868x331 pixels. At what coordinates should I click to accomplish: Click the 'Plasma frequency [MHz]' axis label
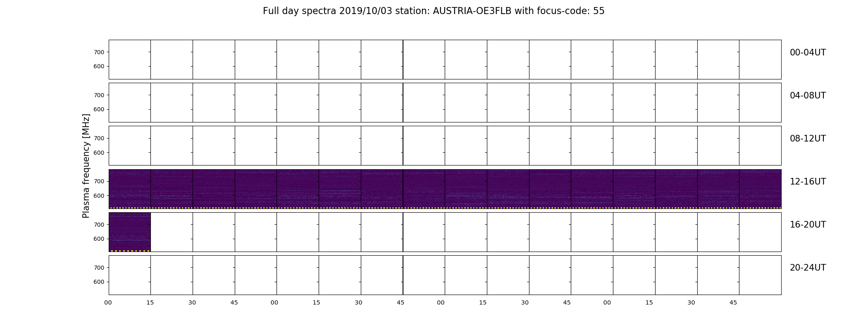point(86,166)
